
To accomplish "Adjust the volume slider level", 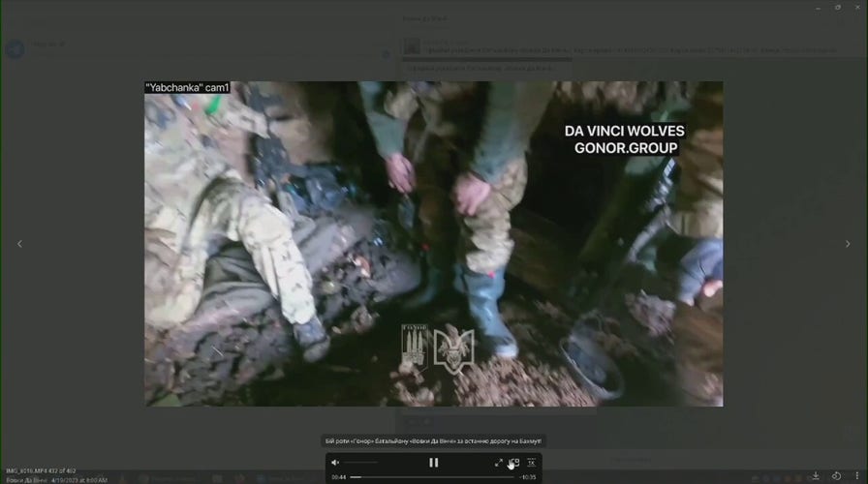I will click(360, 463).
